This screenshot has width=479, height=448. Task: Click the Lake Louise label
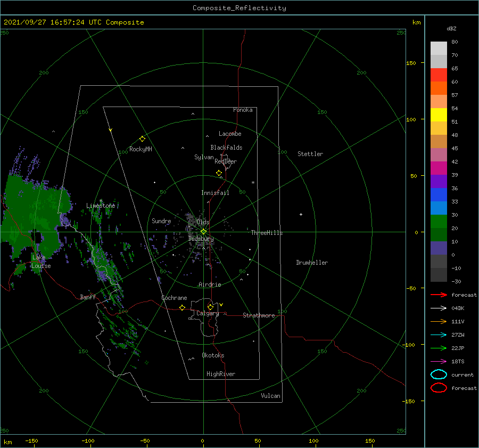click(x=41, y=262)
